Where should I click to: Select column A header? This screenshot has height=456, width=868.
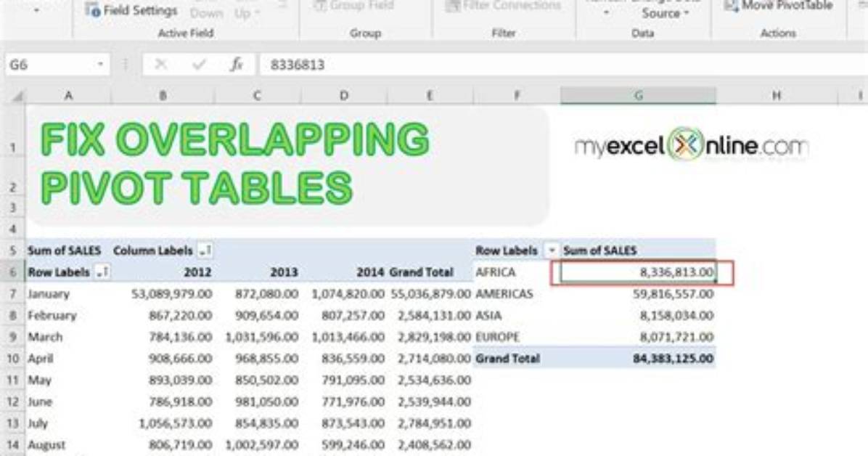(68, 96)
